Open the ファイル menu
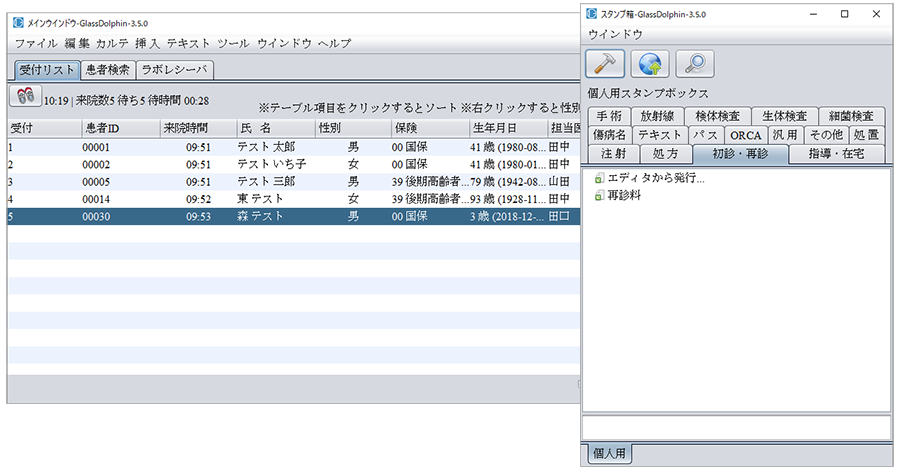Screen dimensions: 900x471 point(36,44)
